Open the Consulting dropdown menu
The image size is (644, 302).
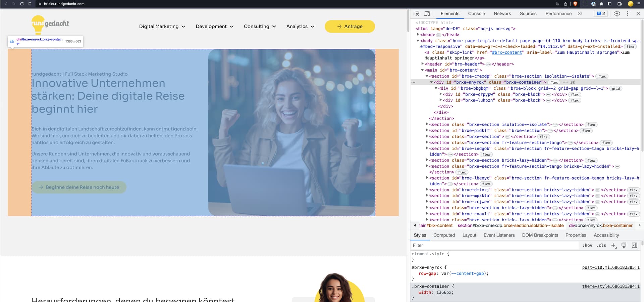pos(260,27)
